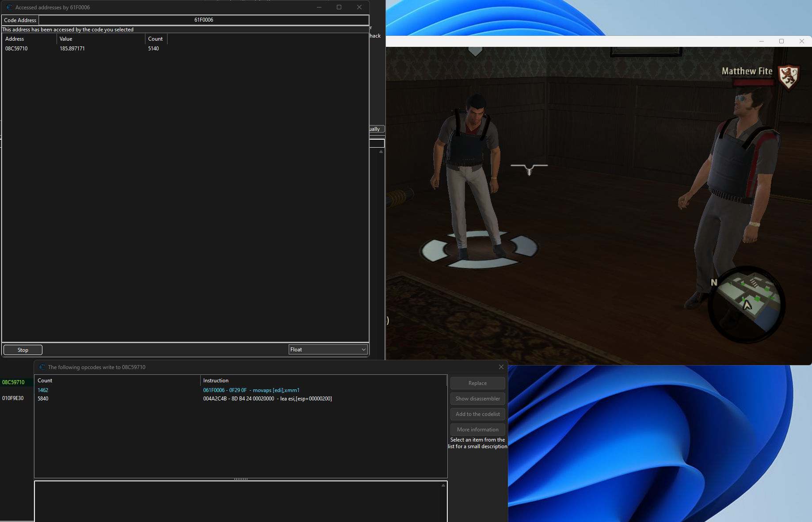Open the Float value type dropdown
Image resolution: width=812 pixels, height=522 pixels.
coord(328,350)
